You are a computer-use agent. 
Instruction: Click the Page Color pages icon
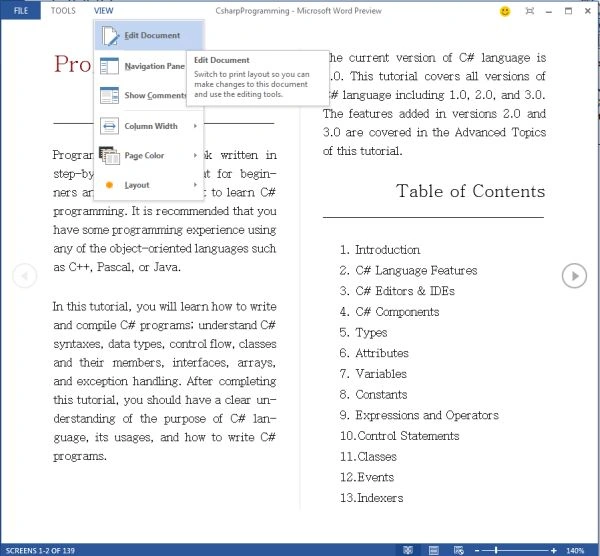(x=109, y=155)
